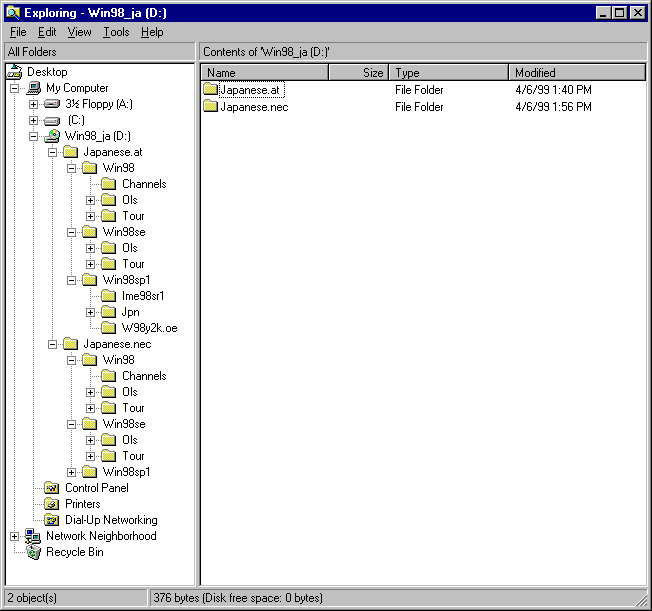Open the Tools menu
The width and height of the screenshot is (652, 611).
(x=116, y=32)
